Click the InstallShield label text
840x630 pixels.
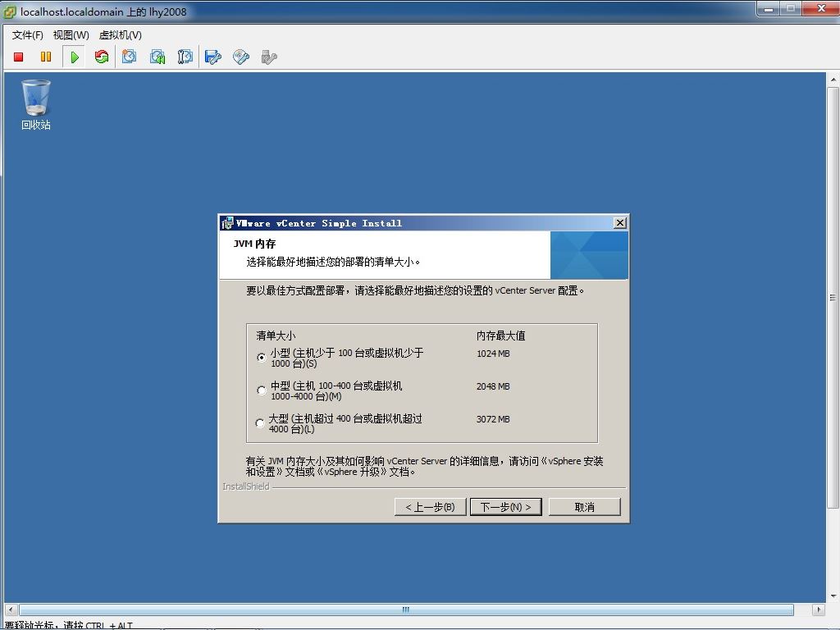[246, 486]
